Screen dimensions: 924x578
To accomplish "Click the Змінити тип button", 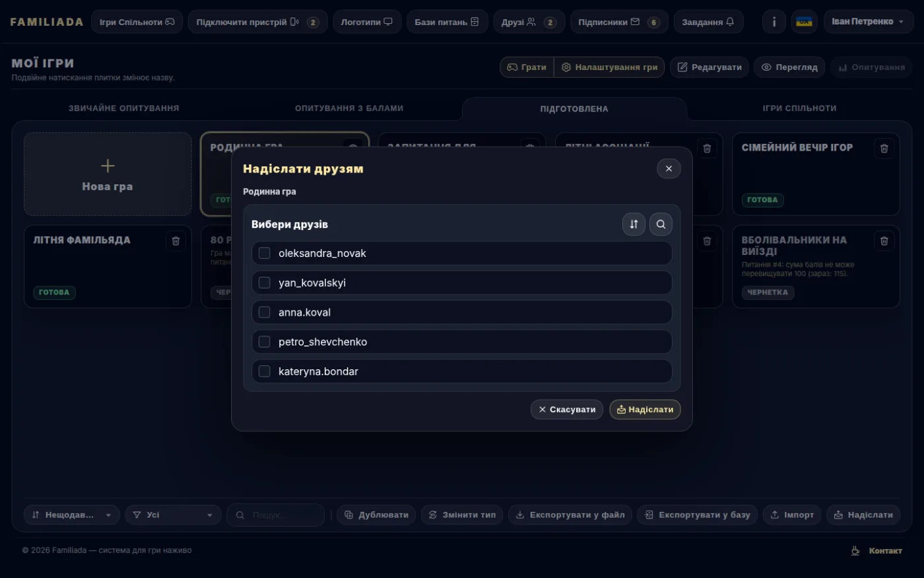I will (462, 515).
